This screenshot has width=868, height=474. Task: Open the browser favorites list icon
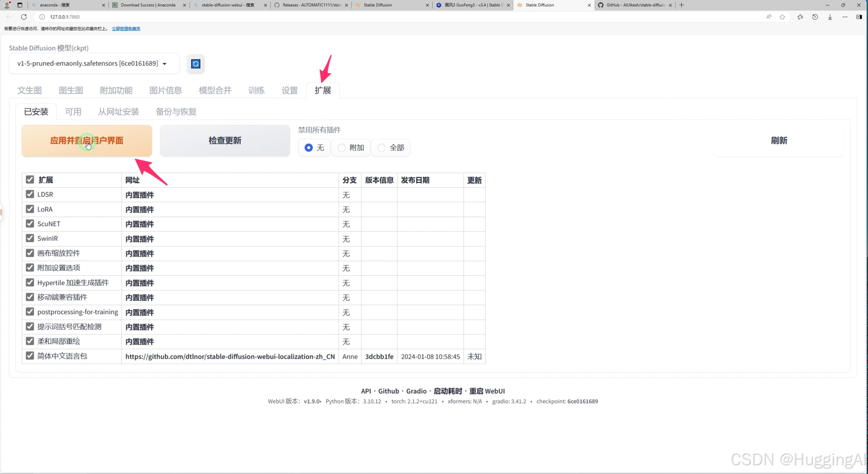(x=800, y=17)
